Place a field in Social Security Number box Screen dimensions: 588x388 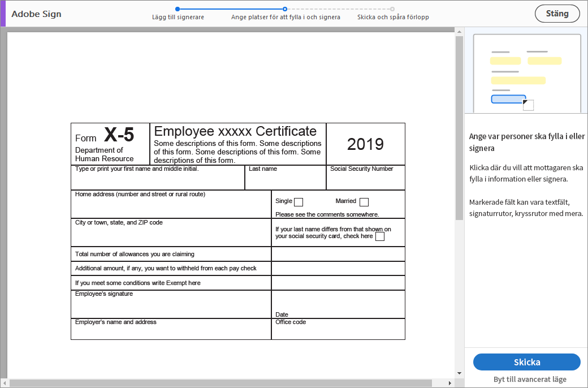pyautogui.click(x=366, y=181)
